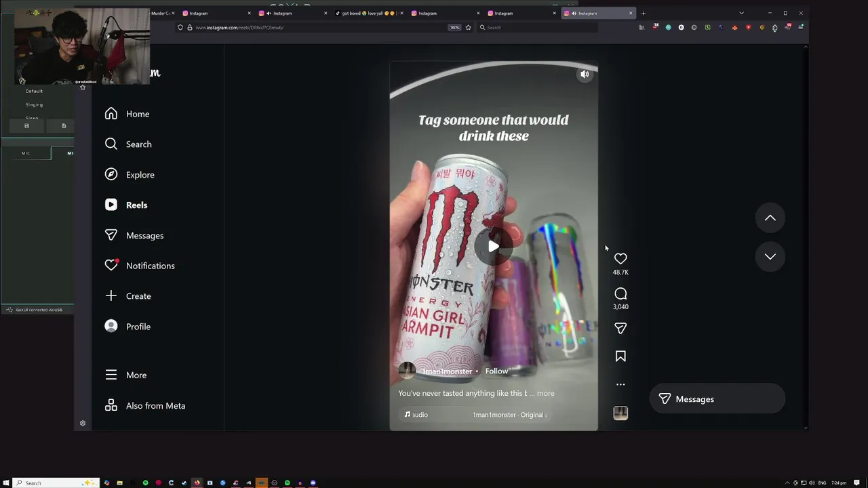Screen dimensions: 868x488
Task: Click the browser Search field
Action: 539,28
